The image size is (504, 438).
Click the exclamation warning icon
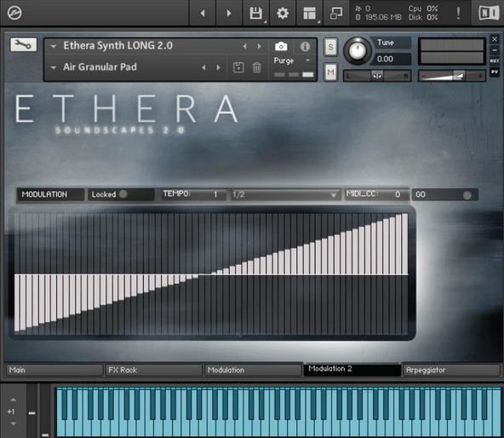coord(458,13)
